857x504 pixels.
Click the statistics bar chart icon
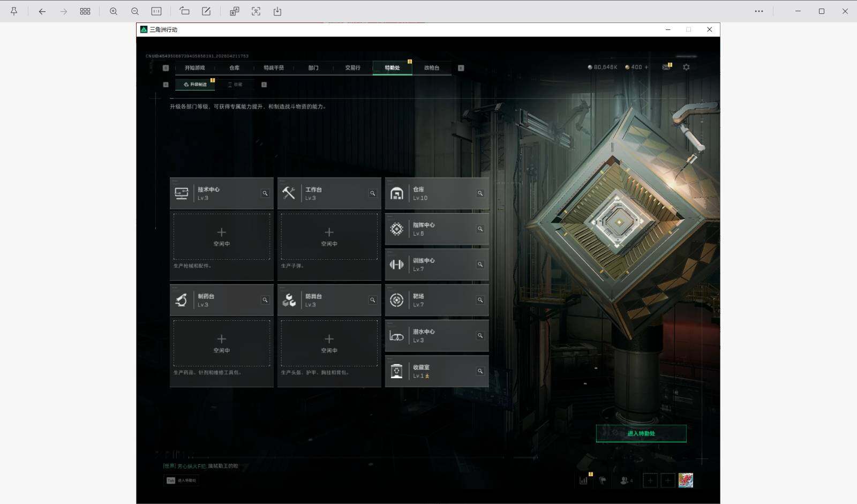(x=583, y=480)
